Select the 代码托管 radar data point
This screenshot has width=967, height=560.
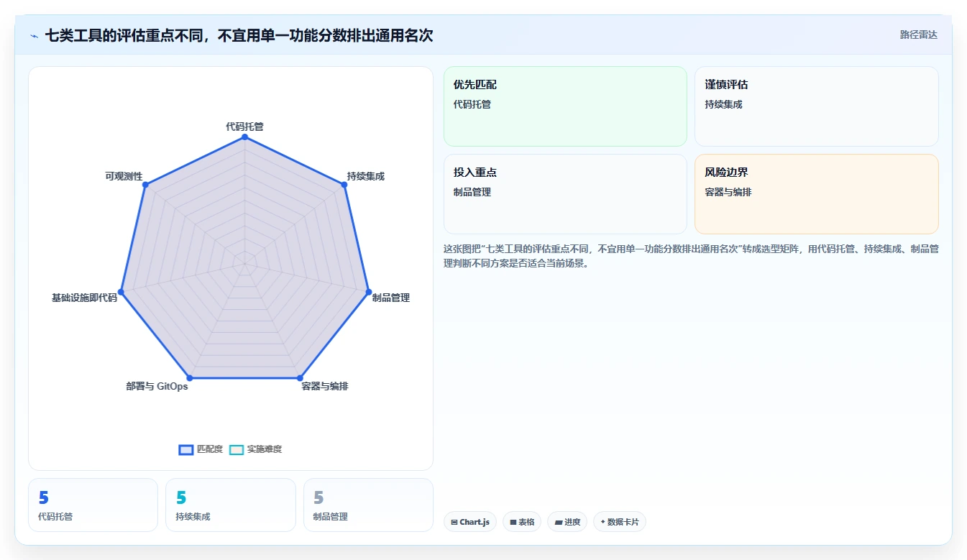pyautogui.click(x=244, y=137)
